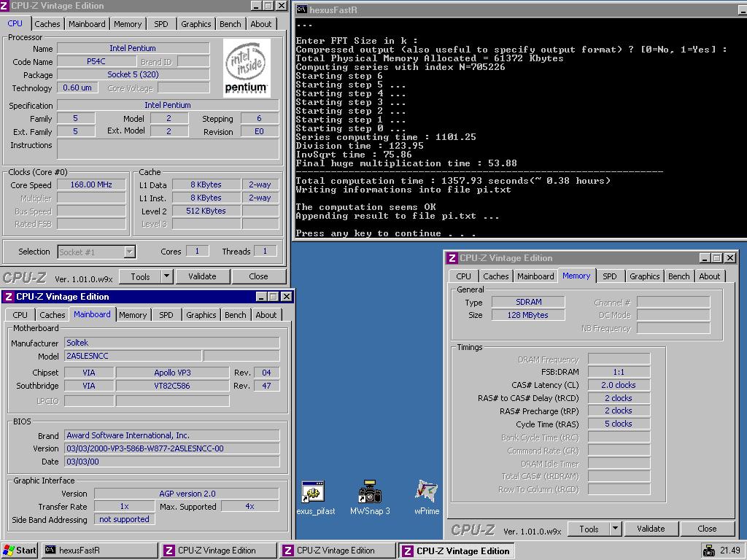Open the Memory tab in the CPU window

(x=127, y=24)
